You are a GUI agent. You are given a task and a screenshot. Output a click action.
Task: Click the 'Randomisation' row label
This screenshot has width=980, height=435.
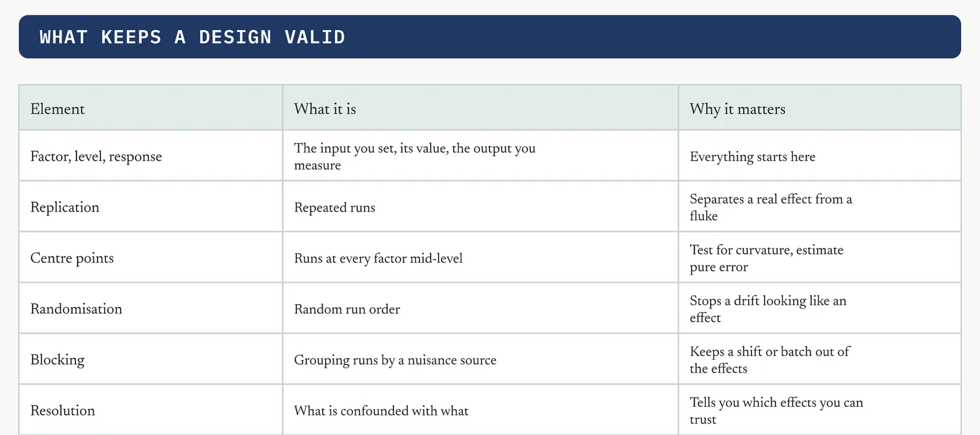tap(77, 309)
